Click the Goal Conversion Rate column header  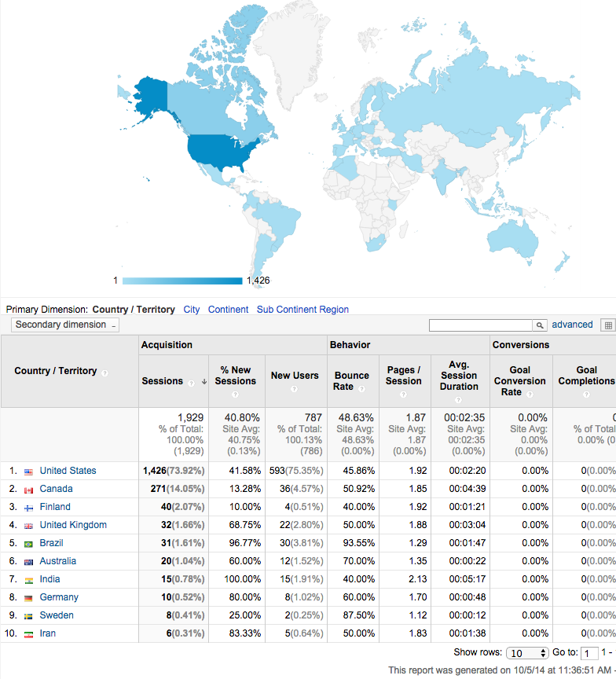[521, 381]
